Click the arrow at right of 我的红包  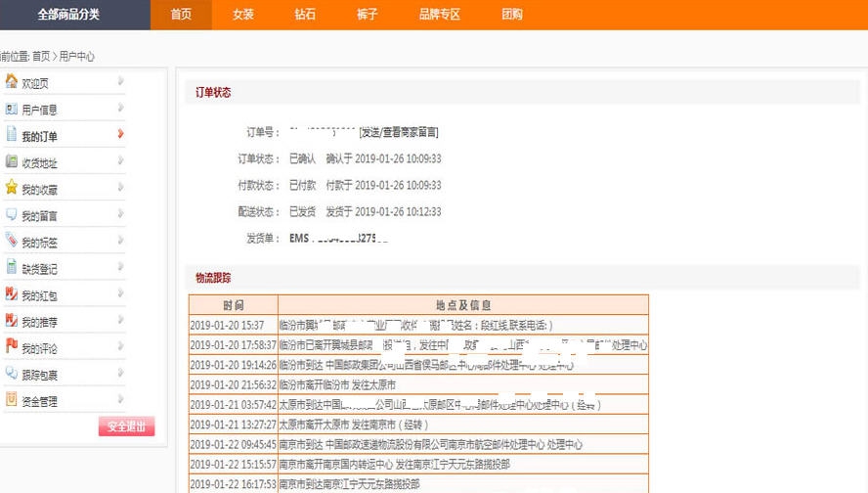tap(120, 293)
